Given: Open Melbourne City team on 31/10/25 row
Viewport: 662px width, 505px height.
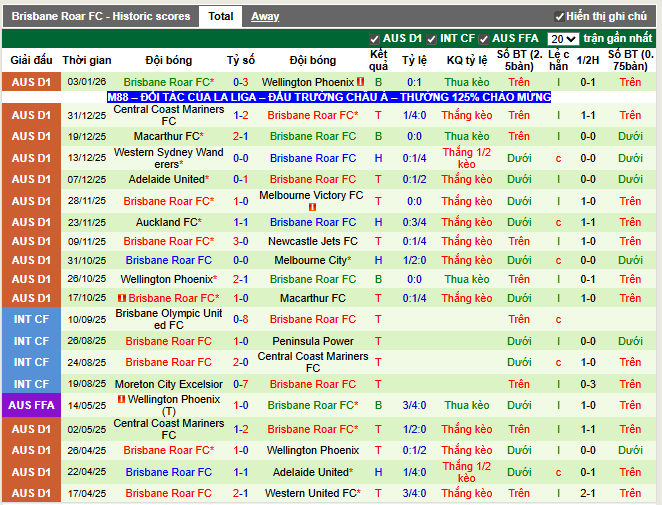Looking at the screenshot, I should pyautogui.click(x=310, y=260).
